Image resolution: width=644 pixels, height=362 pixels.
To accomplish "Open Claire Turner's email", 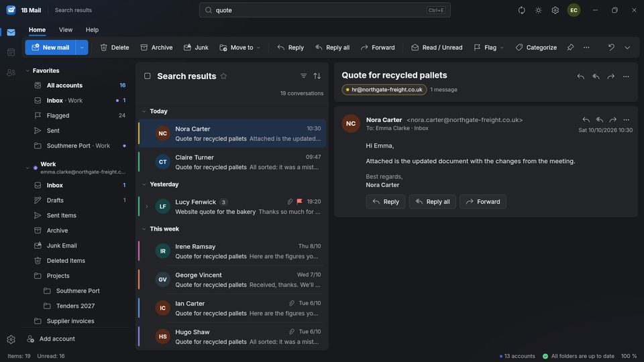I will pyautogui.click(x=233, y=162).
